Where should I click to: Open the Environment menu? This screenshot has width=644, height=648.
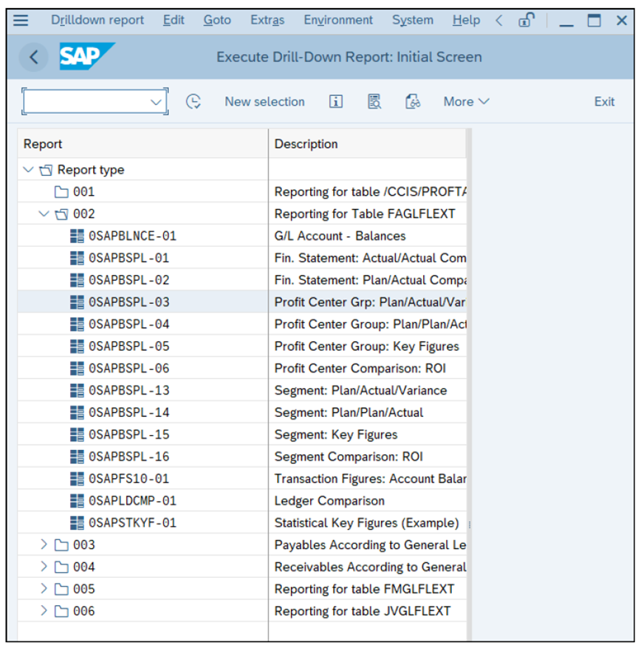(338, 20)
